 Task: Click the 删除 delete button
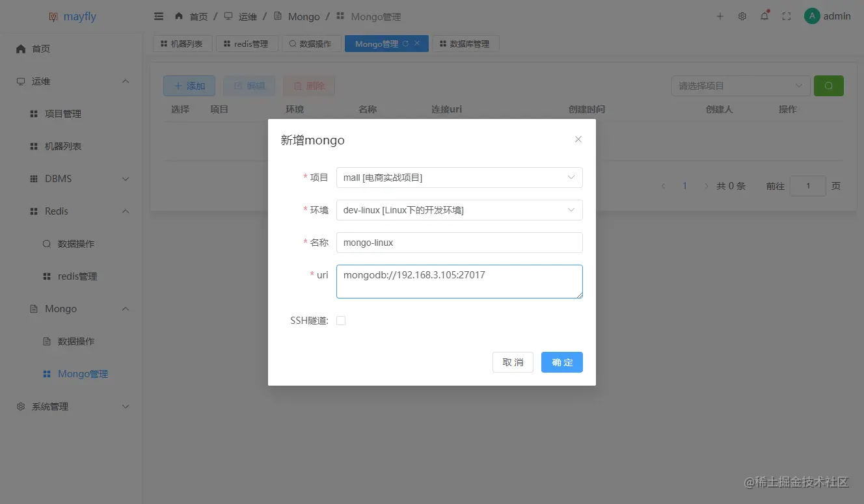[x=309, y=86]
